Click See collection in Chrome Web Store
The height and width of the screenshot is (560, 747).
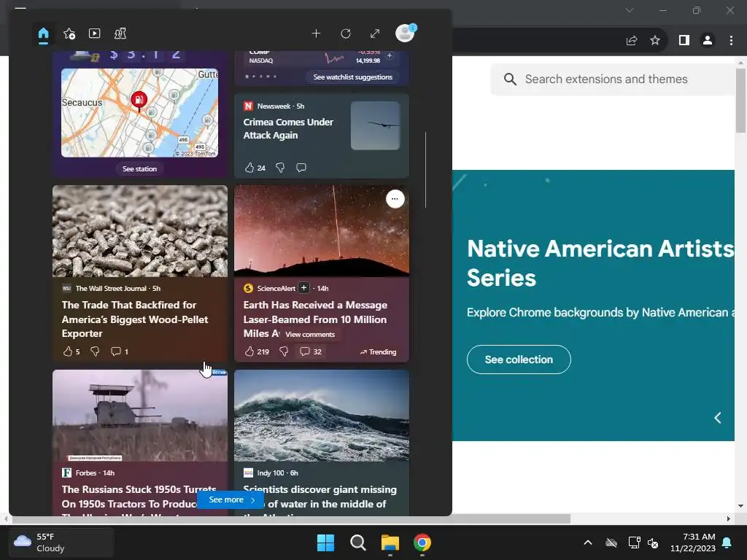(x=519, y=359)
